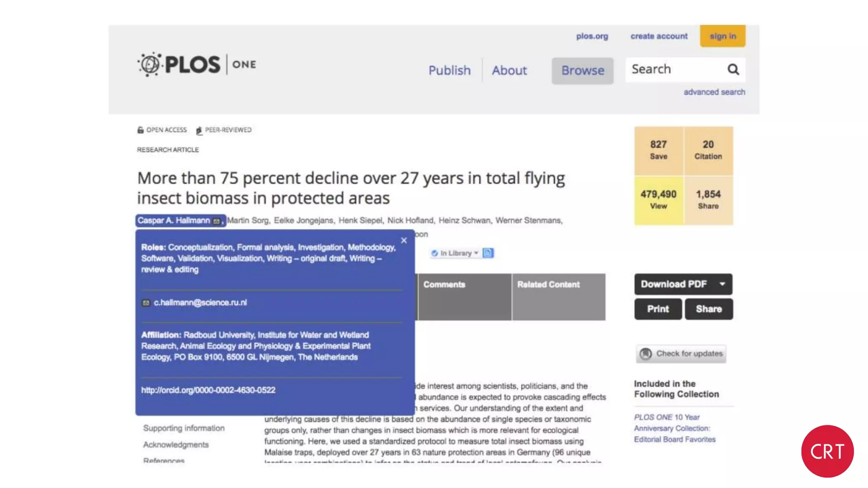Click the sign in button
Screen dimensions: 868x488
click(723, 36)
